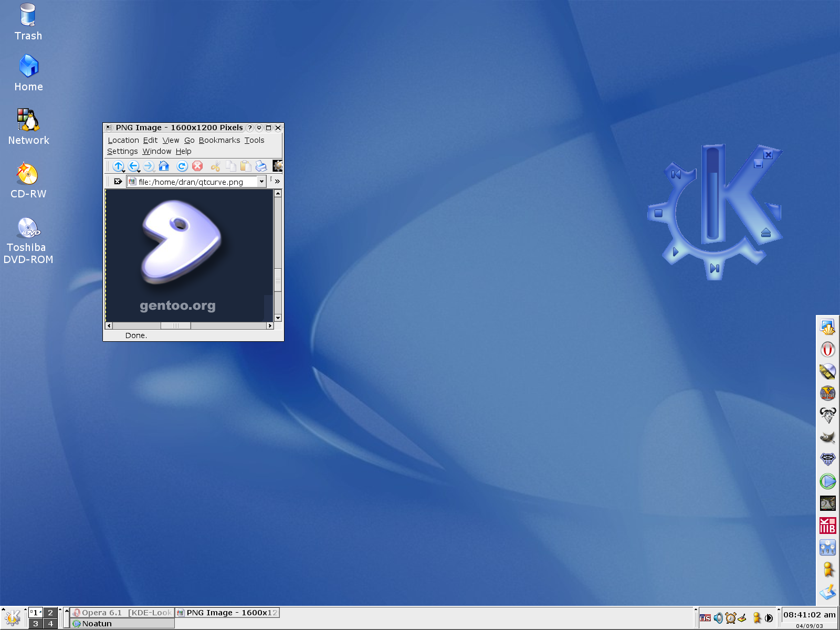The image size is (840, 630).
Task: Open the Bookmarks menu
Action: [219, 140]
